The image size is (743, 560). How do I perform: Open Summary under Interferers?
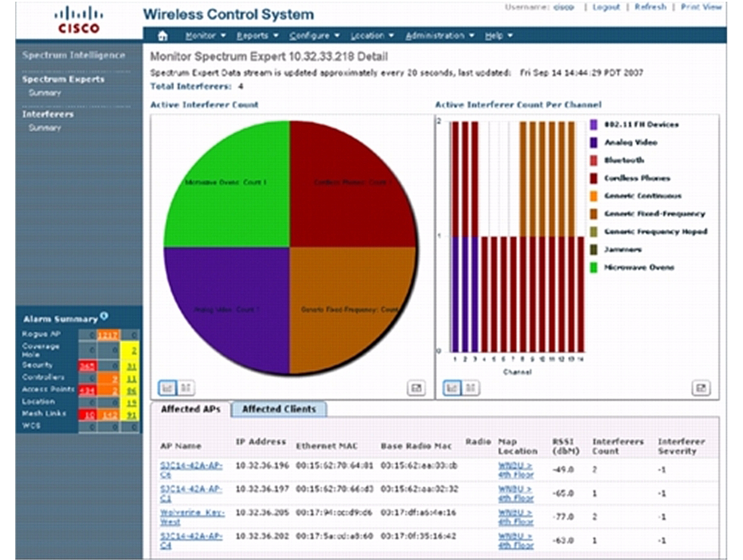pyautogui.click(x=45, y=128)
